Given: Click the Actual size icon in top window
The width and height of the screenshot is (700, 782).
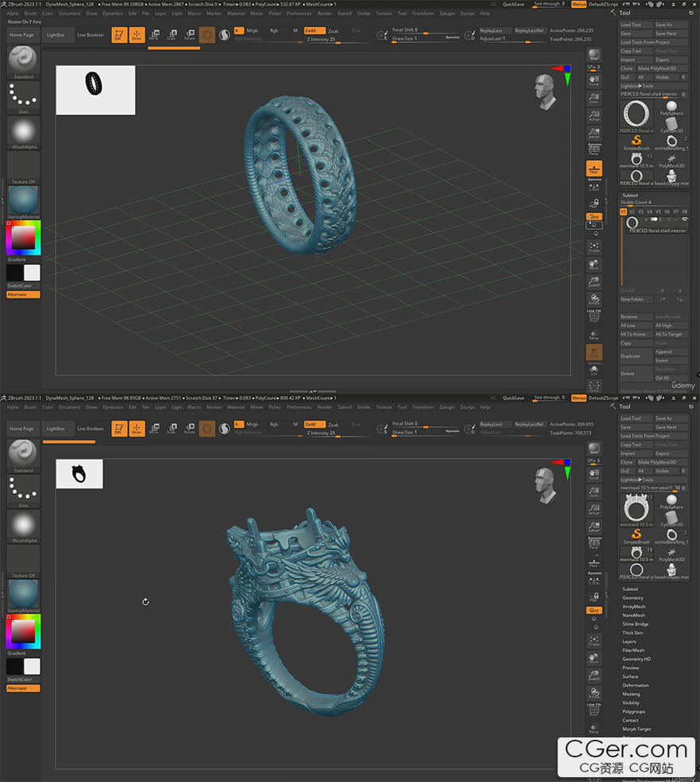Looking at the screenshot, I should pos(593,115).
